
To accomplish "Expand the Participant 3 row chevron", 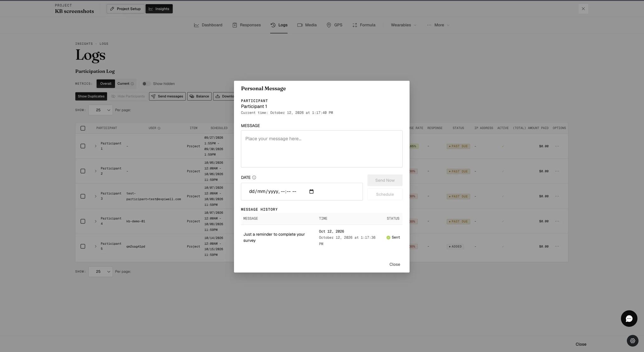I will coord(96,196).
